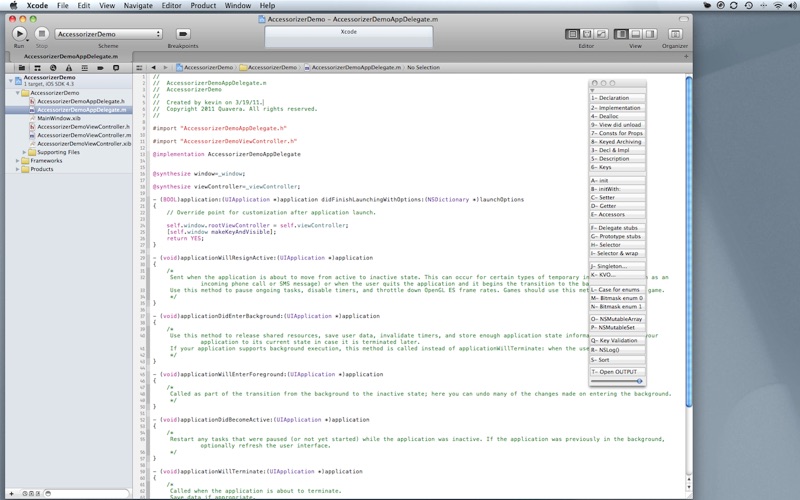Add a new editor tab
Screen dimensions: 800x500
[x=686, y=56]
